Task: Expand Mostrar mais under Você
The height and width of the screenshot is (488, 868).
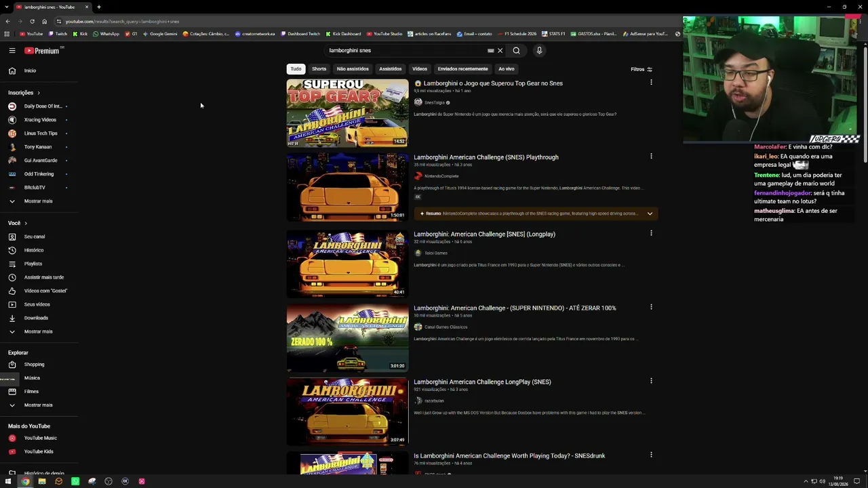Action: pyautogui.click(x=38, y=331)
